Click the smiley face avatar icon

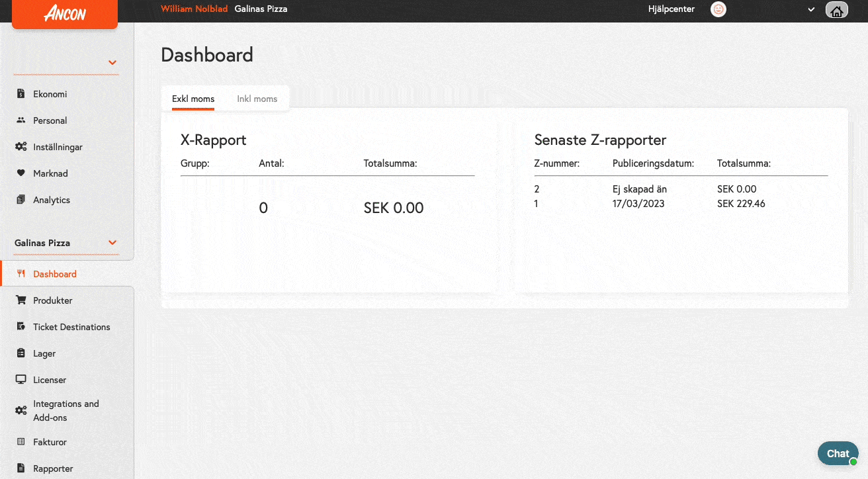(x=718, y=9)
